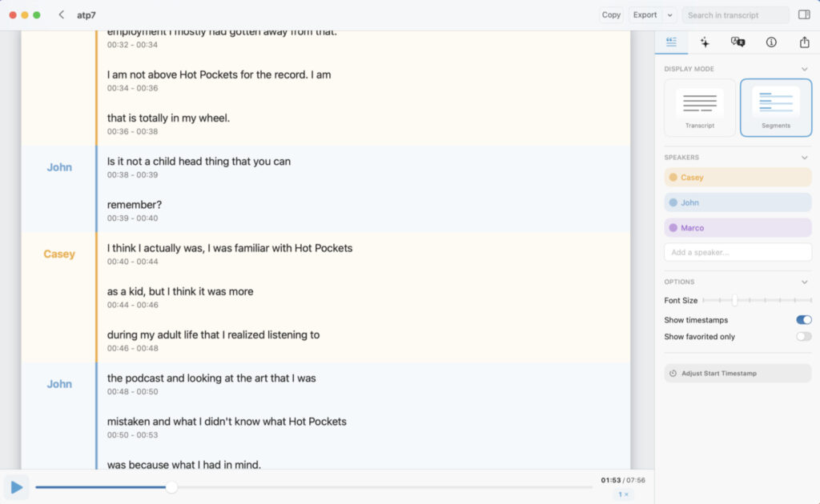Screen dimensions: 820x504
Task: Click segment 'during my adult life'
Action: pos(213,334)
